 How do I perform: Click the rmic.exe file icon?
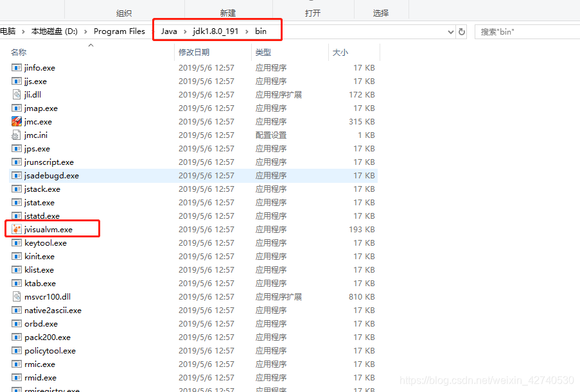(x=16, y=364)
